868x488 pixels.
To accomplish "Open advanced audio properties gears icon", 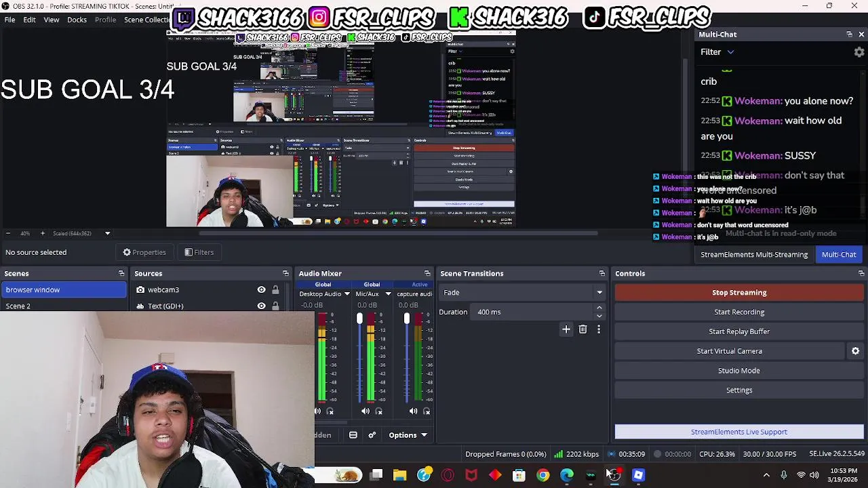I will (x=372, y=435).
